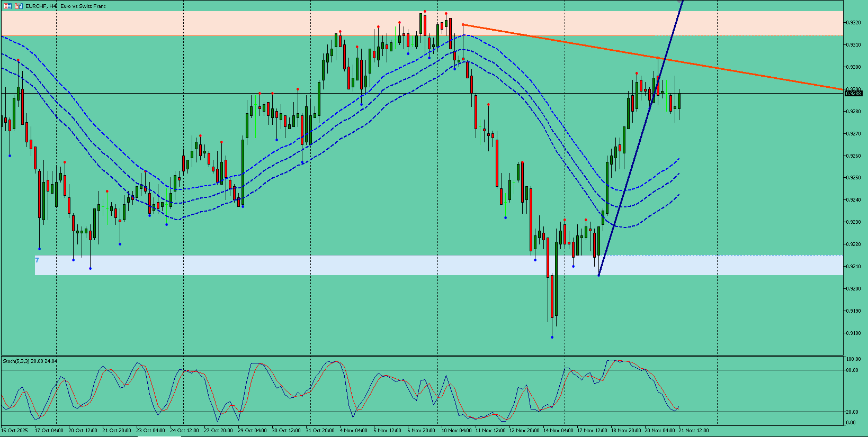Screen dimensions: 868x437
Task: Click the 0.9320 price axis label
Action: point(853,23)
